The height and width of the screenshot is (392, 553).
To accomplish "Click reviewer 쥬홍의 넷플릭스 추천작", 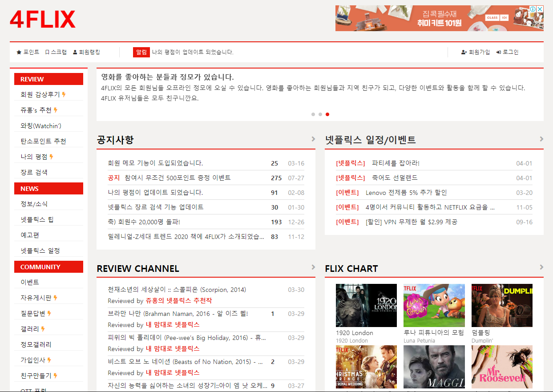I will (x=179, y=301).
